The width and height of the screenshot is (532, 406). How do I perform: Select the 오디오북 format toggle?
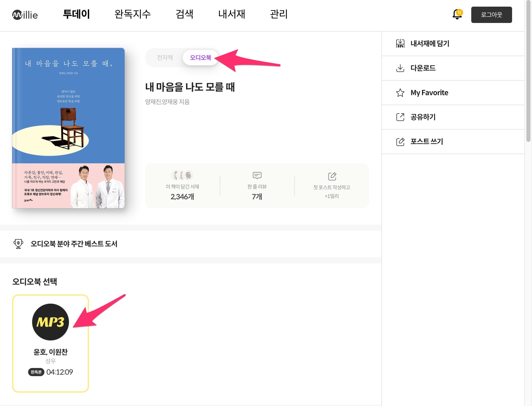[x=201, y=58]
